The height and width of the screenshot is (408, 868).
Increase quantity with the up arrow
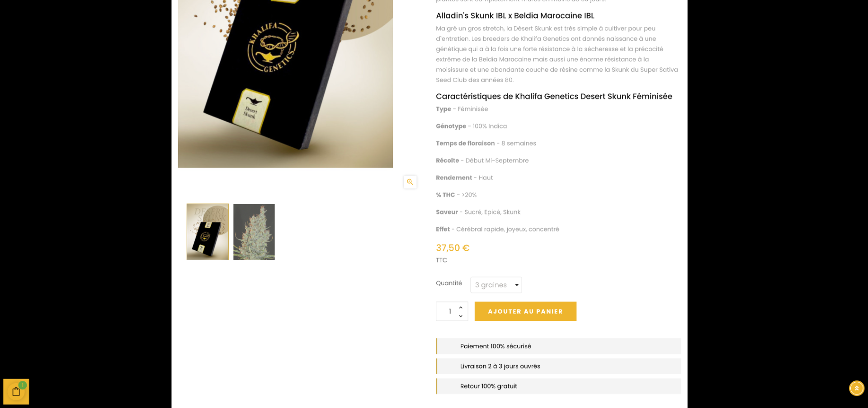[x=461, y=307]
